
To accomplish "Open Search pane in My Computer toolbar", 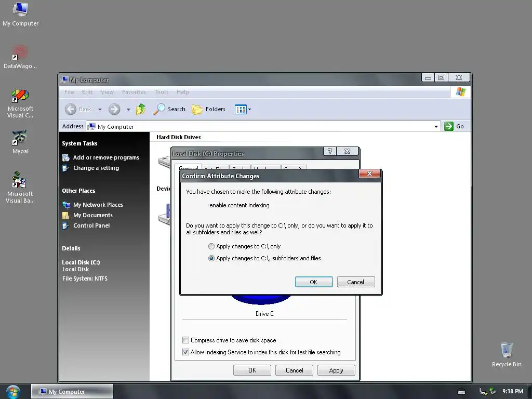I will click(x=169, y=109).
